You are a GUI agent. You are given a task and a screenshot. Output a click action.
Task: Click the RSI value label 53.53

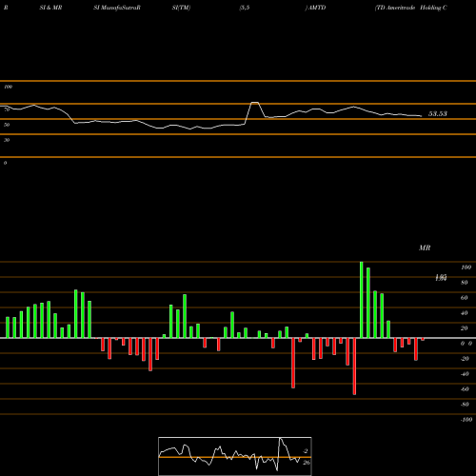click(438, 113)
